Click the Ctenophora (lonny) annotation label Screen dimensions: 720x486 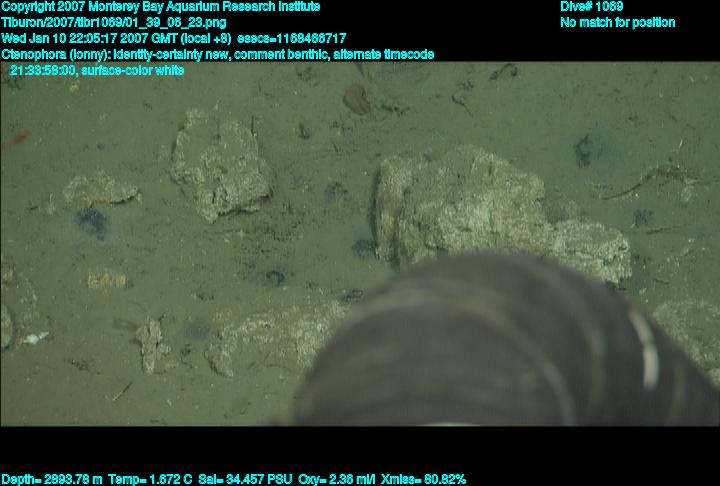point(55,55)
